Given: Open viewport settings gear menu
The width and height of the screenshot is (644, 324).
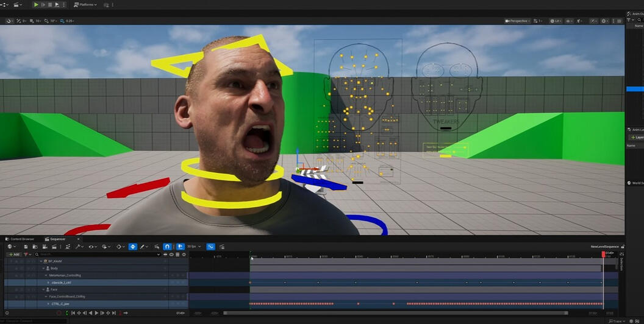Looking at the screenshot, I should click(x=606, y=21).
